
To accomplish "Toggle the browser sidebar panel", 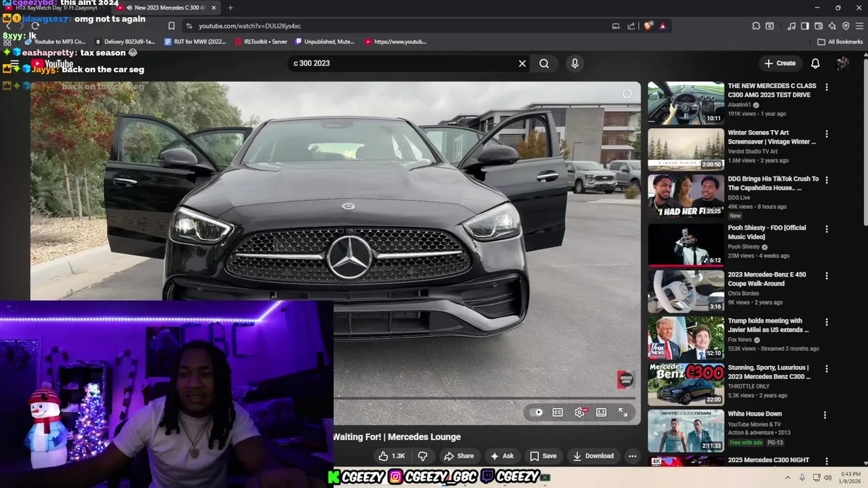I will [805, 26].
